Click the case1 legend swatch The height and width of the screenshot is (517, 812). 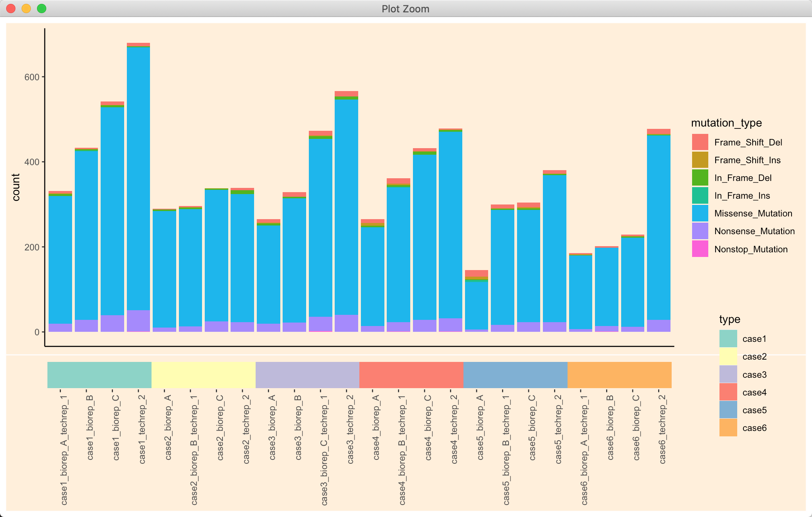click(x=728, y=338)
